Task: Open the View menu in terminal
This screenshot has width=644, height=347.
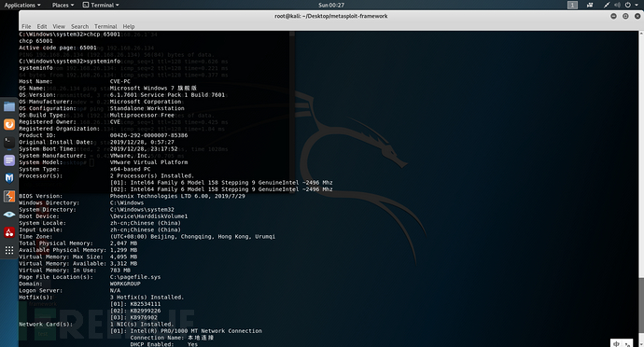Action: pos(59,26)
